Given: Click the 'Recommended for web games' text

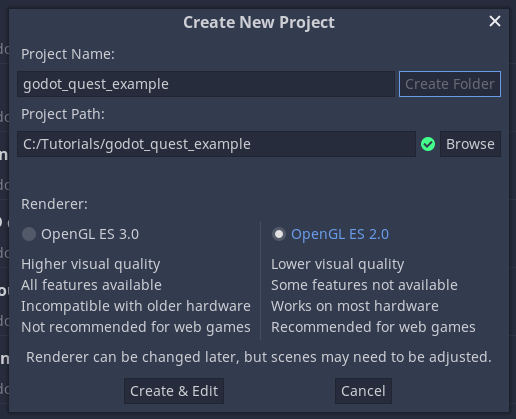Looking at the screenshot, I should (373, 327).
